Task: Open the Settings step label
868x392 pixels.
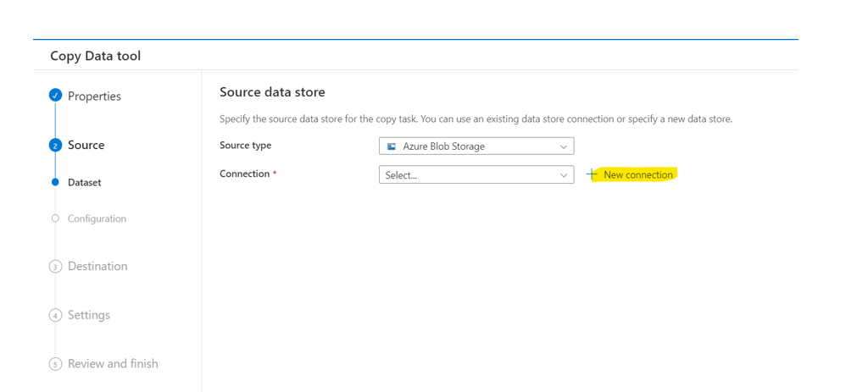Action: [88, 315]
